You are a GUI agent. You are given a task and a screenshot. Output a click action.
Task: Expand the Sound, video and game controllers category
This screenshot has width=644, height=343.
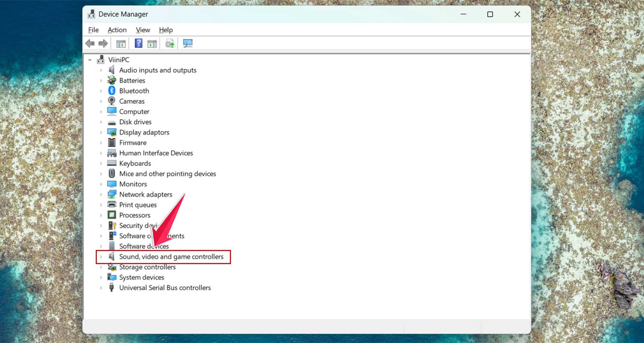tap(100, 256)
